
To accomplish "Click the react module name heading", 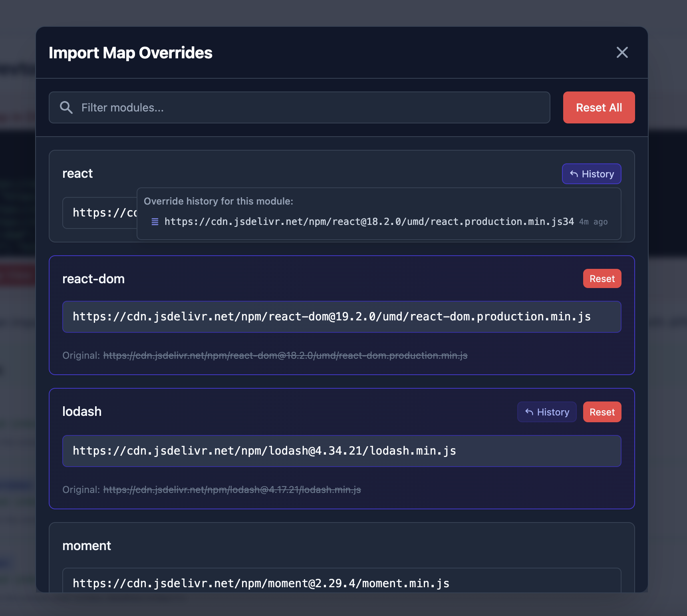I will (77, 173).
